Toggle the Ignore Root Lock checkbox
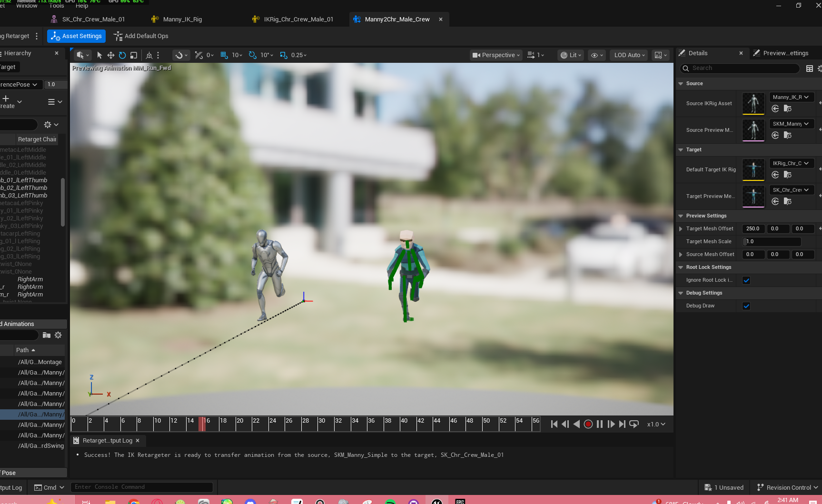 [746, 280]
